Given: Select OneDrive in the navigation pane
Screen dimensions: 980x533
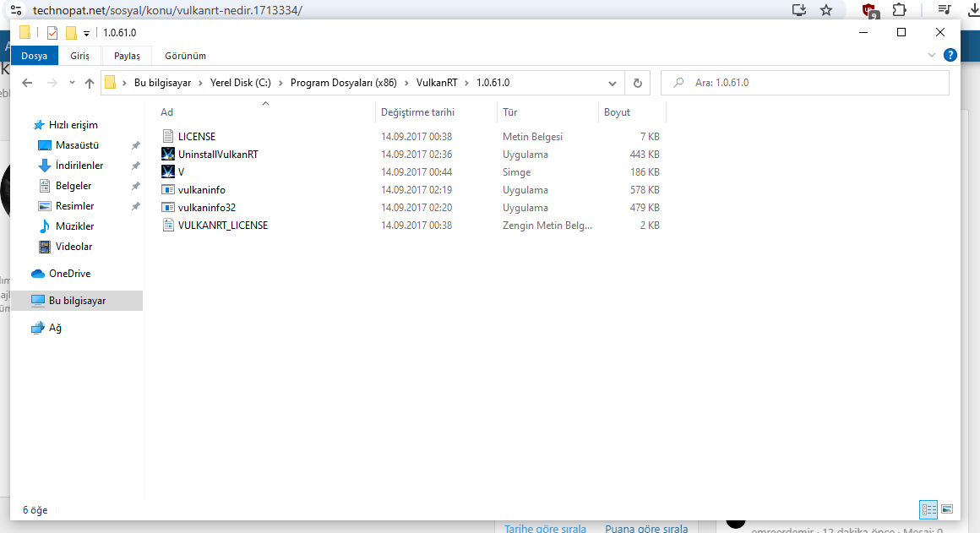Looking at the screenshot, I should click(69, 273).
